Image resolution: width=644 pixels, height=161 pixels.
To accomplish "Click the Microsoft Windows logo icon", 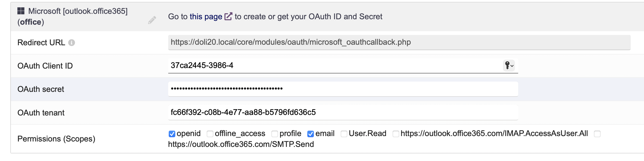I will point(21,11).
